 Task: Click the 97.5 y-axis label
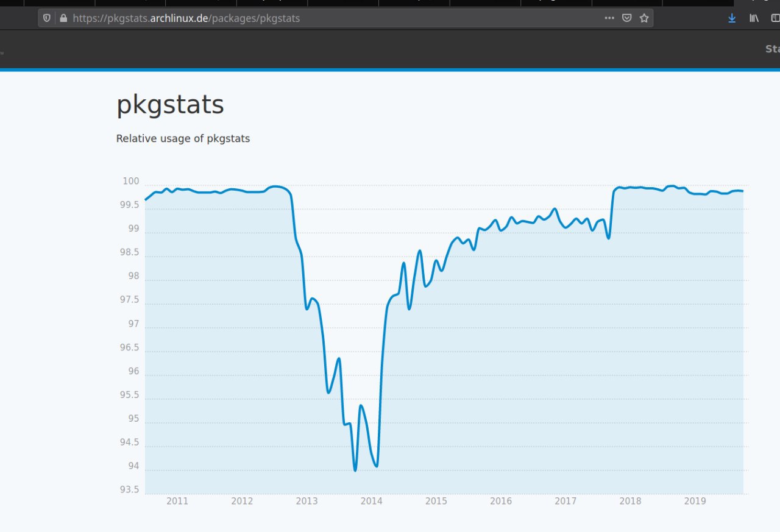(x=129, y=300)
